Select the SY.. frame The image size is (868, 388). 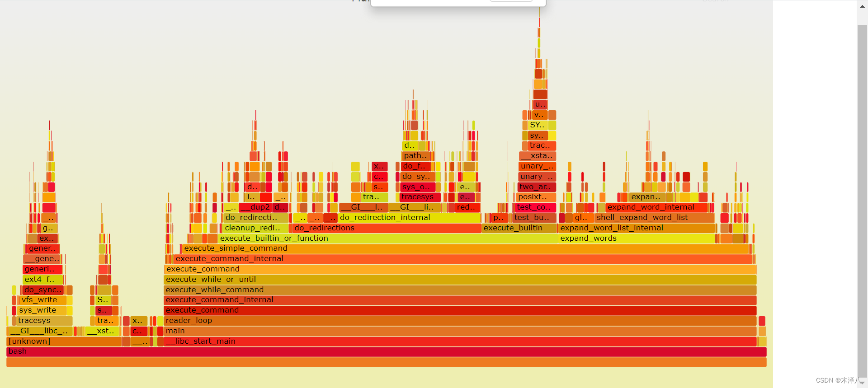click(538, 125)
